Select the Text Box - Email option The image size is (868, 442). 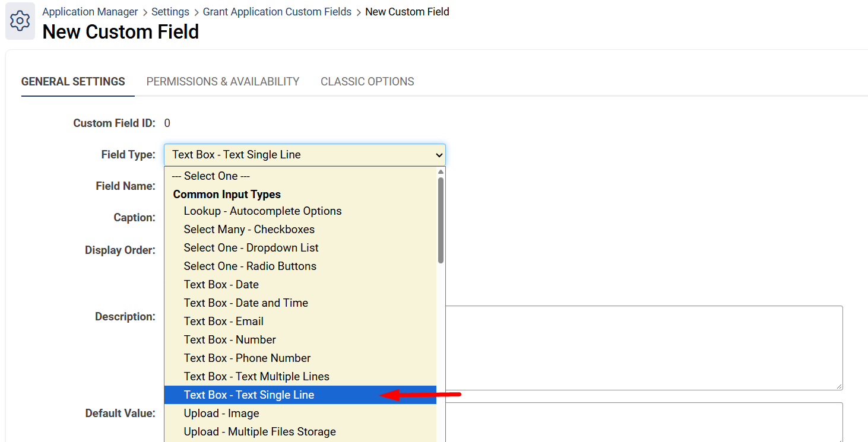pyautogui.click(x=300, y=322)
